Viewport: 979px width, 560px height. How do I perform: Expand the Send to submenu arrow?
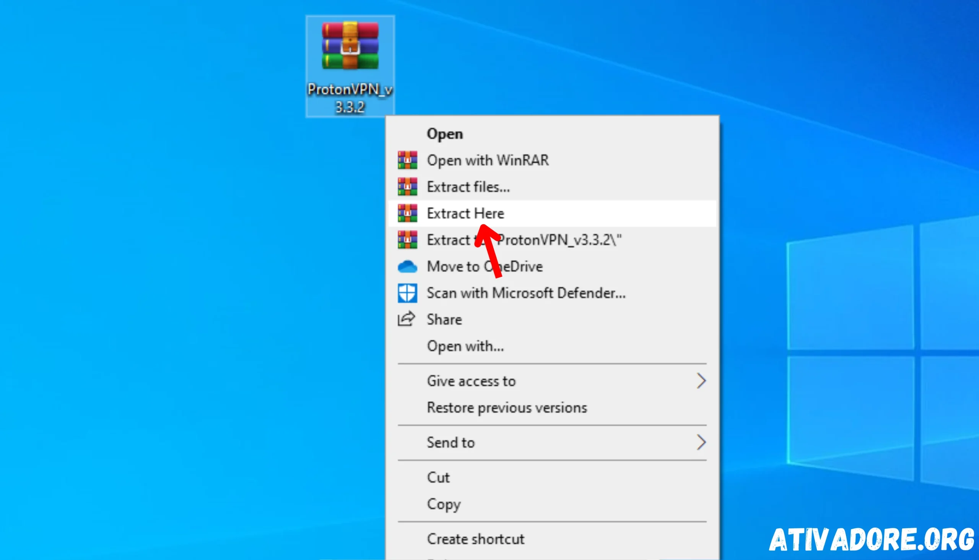coord(701,442)
